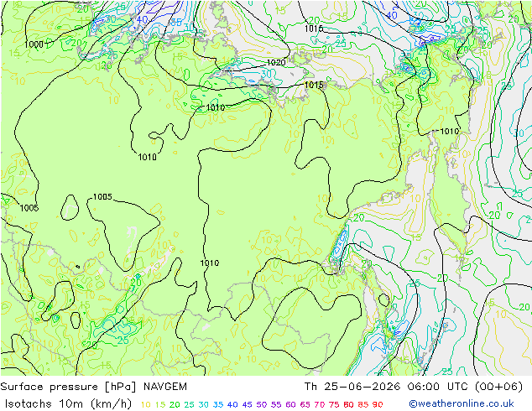Select the 45 value in isotach legend
This screenshot has height=411, width=532.
(247, 404)
